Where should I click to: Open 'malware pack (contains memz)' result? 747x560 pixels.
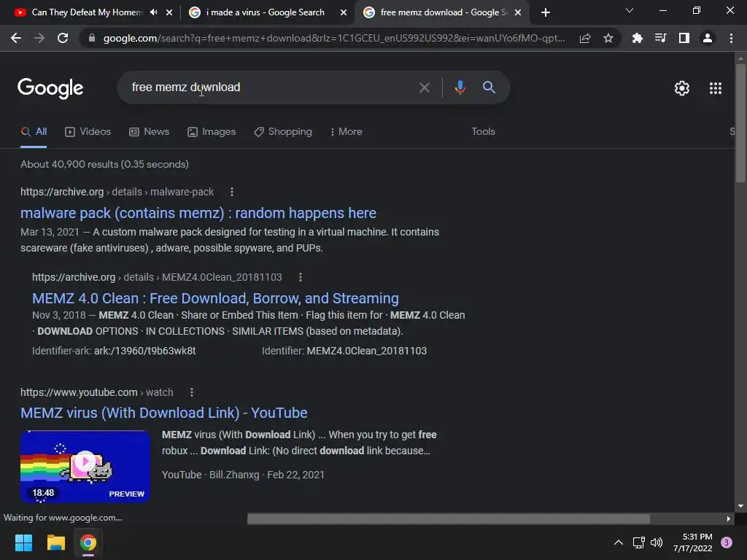198,213
